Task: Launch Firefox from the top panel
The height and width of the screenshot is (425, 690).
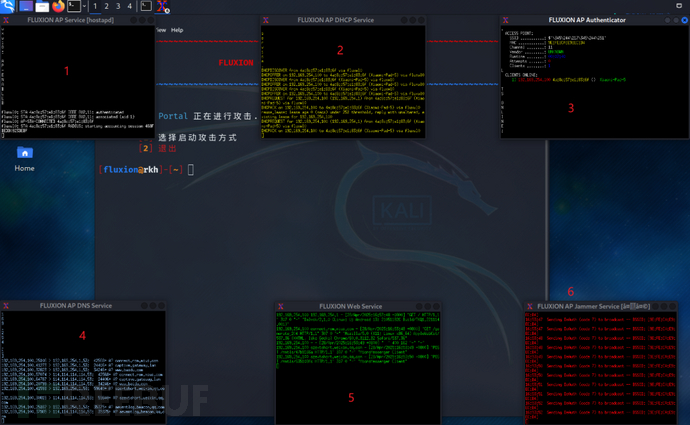Action: pos(58,6)
